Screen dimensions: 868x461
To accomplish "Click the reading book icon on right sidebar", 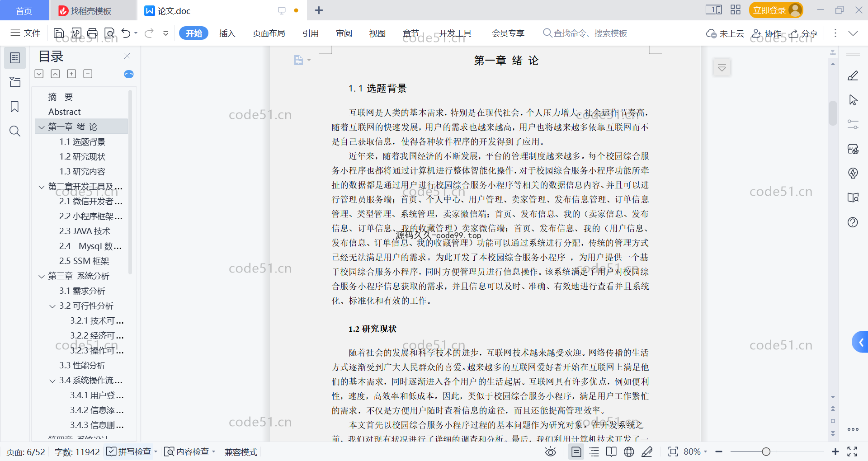I will coord(853,198).
